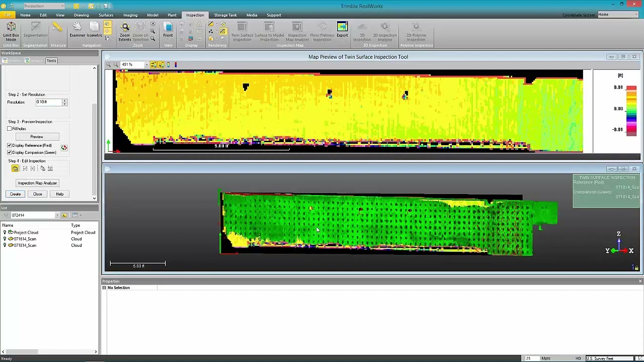Image resolution: width=644 pixels, height=362 pixels.
Task: Click the Preview button
Action: pyautogui.click(x=37, y=137)
